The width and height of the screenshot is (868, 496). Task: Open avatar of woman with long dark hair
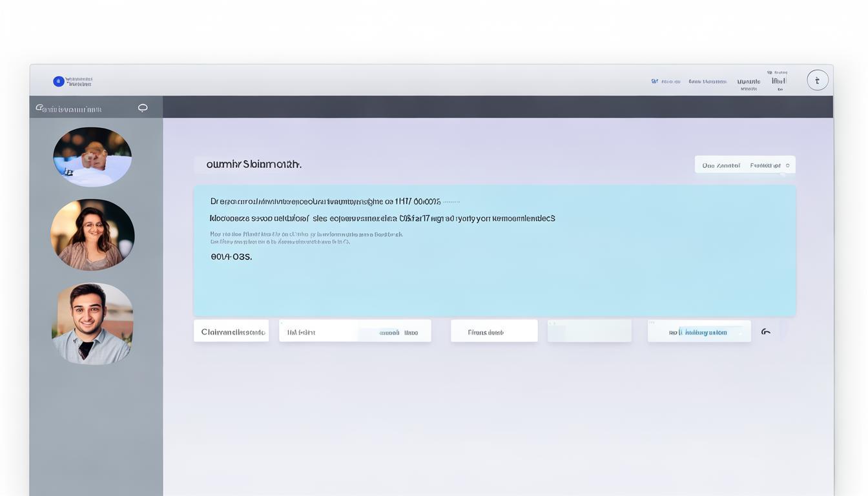(x=92, y=234)
